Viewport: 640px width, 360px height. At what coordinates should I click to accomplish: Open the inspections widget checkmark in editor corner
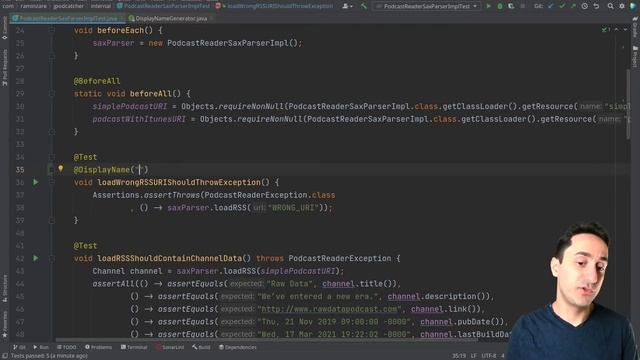point(606,30)
